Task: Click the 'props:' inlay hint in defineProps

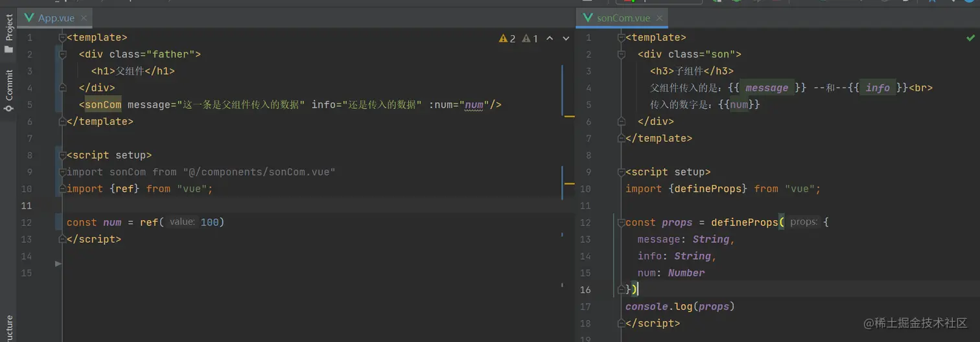Action: click(804, 223)
